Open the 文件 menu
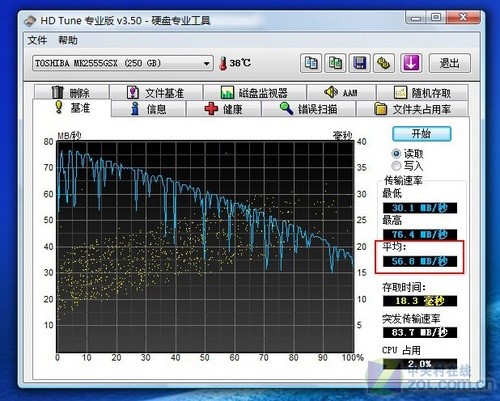The image size is (500, 401). pos(37,40)
